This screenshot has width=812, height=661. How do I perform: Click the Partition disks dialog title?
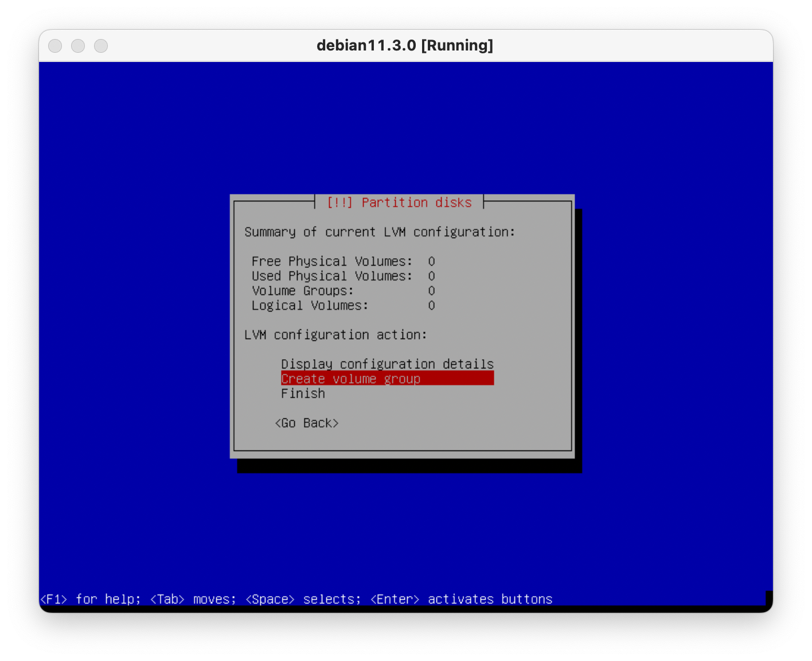(x=399, y=203)
